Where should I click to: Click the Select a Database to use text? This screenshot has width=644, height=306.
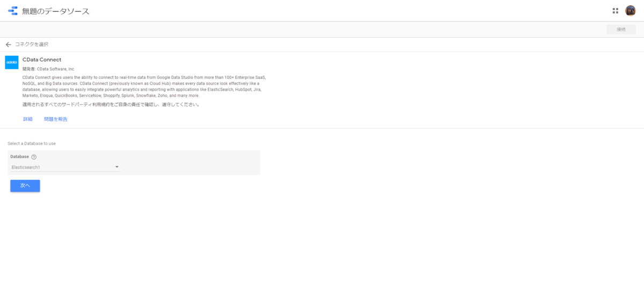coord(32,144)
